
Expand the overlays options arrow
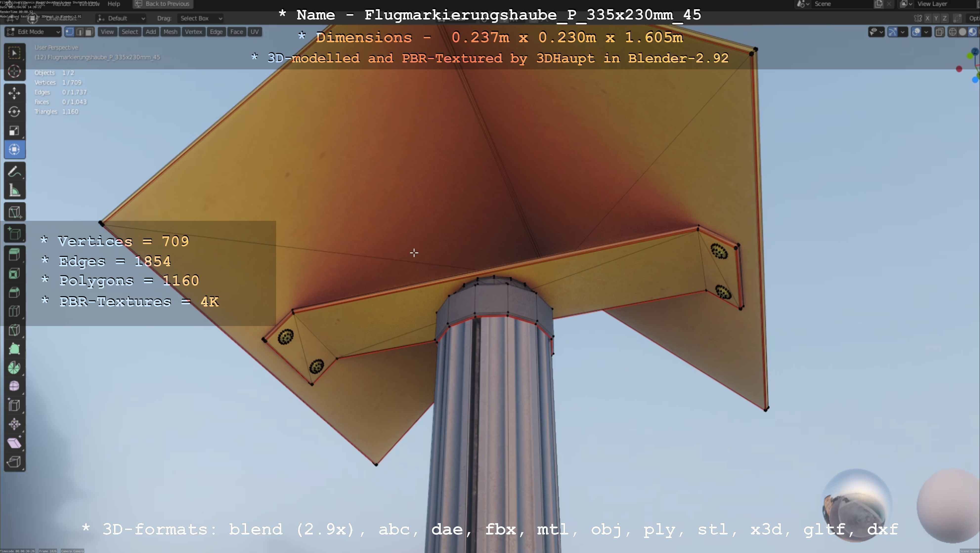pyautogui.click(x=926, y=32)
